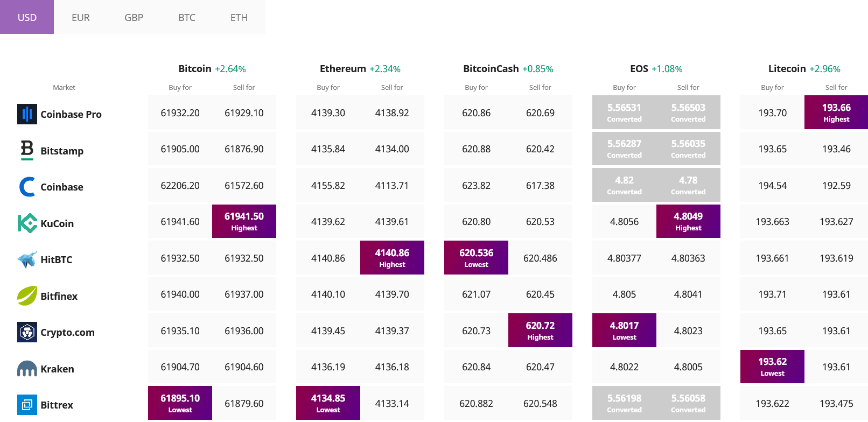Open the Bitfinex market name link
868x422 pixels.
click(59, 296)
